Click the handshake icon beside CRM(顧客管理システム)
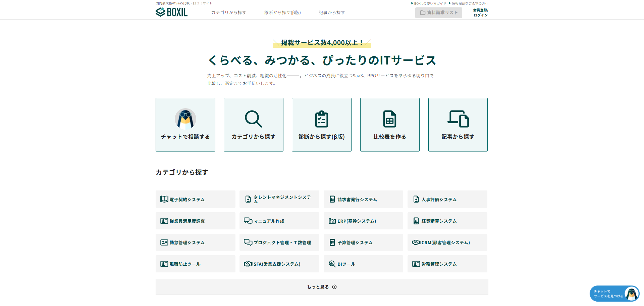Viewport: 644px width, 306px height. coord(416,242)
